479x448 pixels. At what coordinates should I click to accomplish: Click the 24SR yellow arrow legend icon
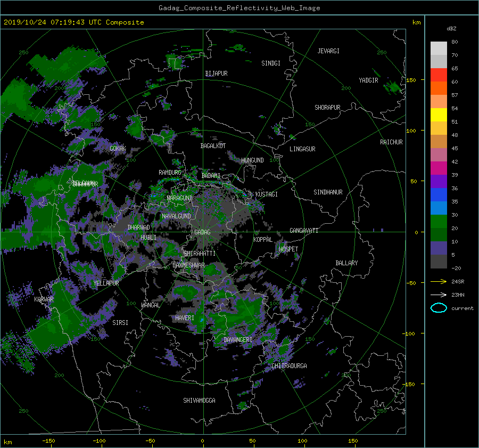pos(439,281)
